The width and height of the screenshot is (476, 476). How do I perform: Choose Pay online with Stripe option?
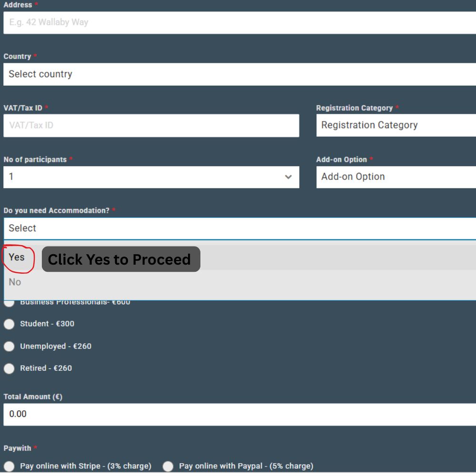pyautogui.click(x=9, y=466)
